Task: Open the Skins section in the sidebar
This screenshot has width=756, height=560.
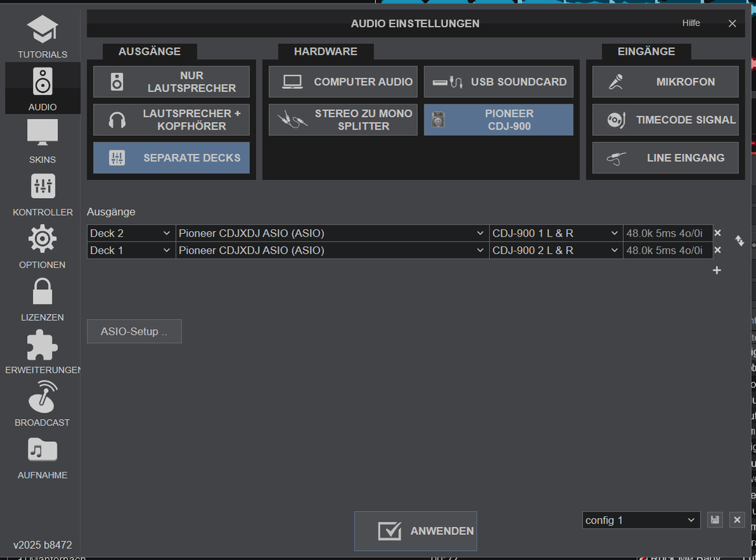Action: click(43, 141)
